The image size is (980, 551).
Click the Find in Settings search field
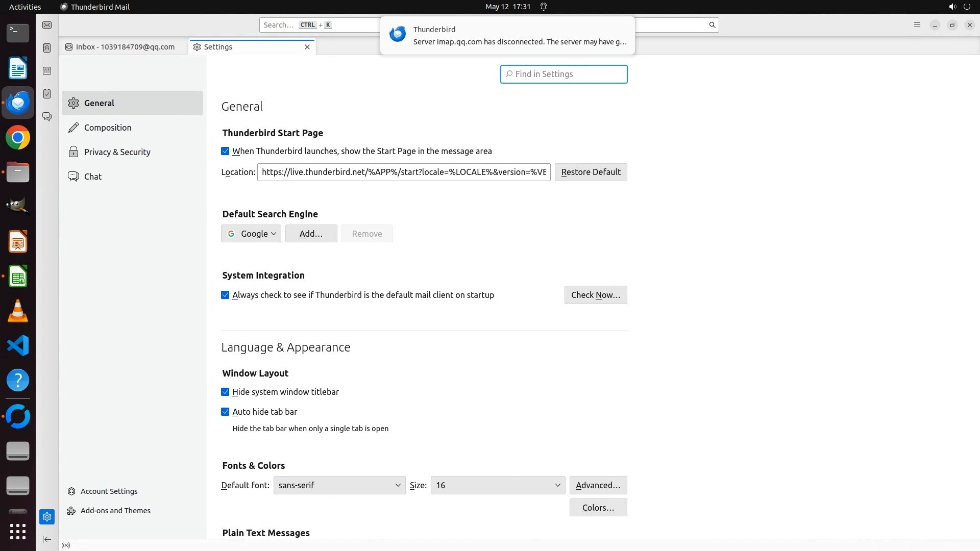coord(563,74)
